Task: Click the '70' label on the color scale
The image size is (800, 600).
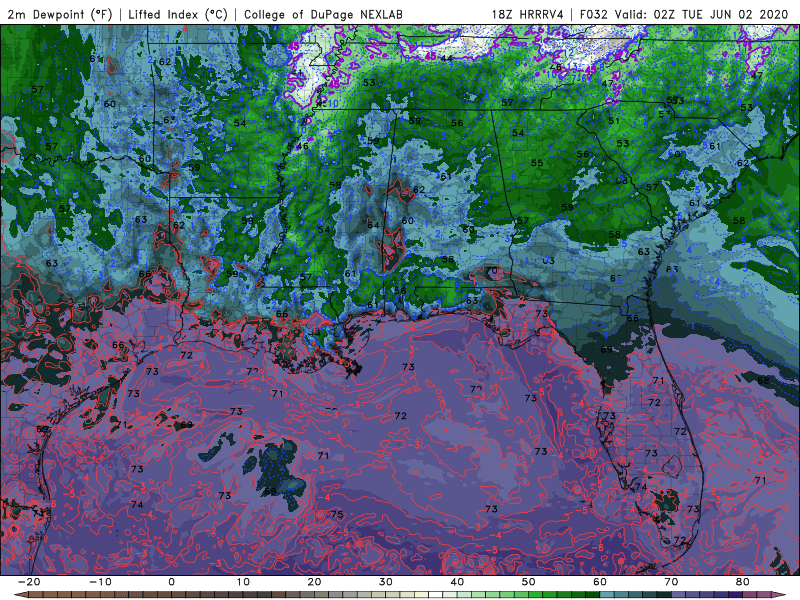Action: (671, 582)
